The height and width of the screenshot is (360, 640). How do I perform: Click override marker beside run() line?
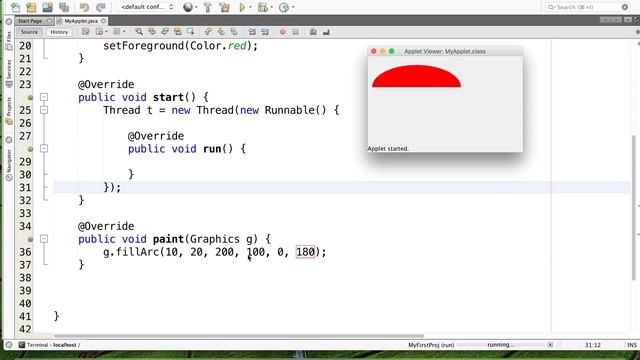tap(30, 149)
